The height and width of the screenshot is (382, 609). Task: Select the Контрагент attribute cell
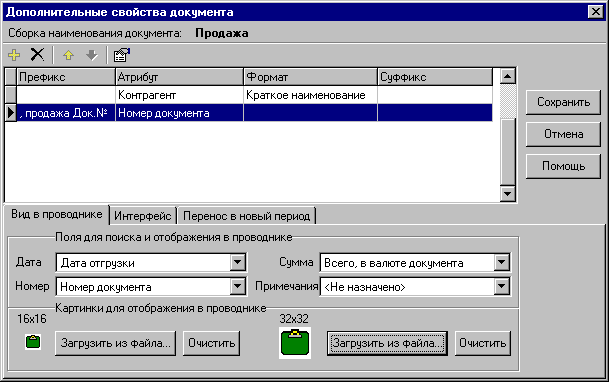(179, 95)
